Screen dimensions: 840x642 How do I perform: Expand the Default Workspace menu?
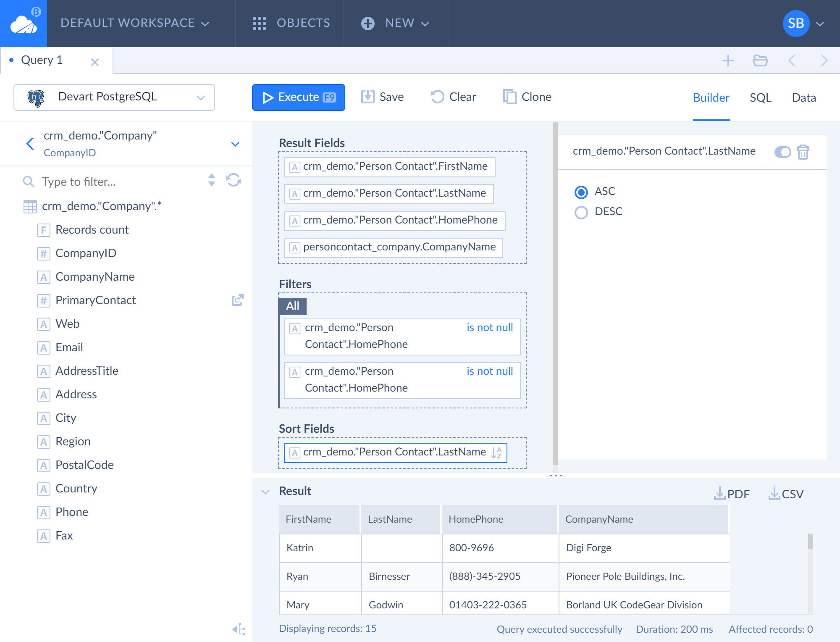tap(135, 23)
